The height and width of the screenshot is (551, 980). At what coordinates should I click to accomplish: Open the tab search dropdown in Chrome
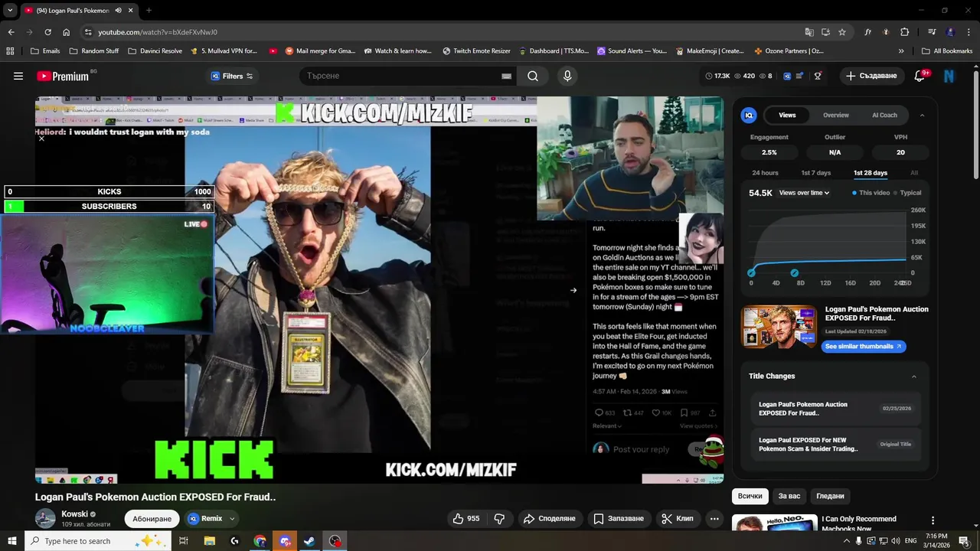point(10,11)
